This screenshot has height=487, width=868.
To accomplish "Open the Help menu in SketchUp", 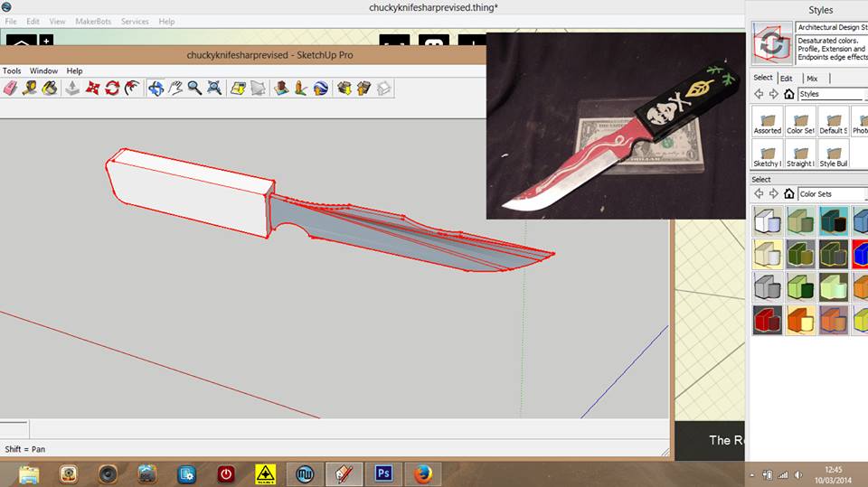I will click(74, 70).
